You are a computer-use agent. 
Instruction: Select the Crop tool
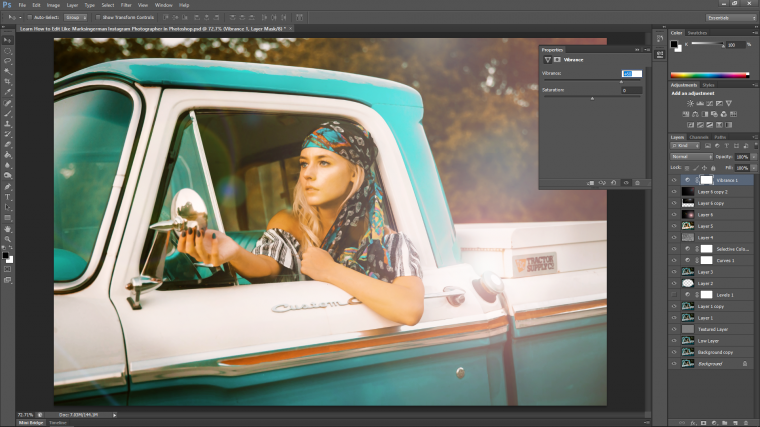(x=7, y=81)
